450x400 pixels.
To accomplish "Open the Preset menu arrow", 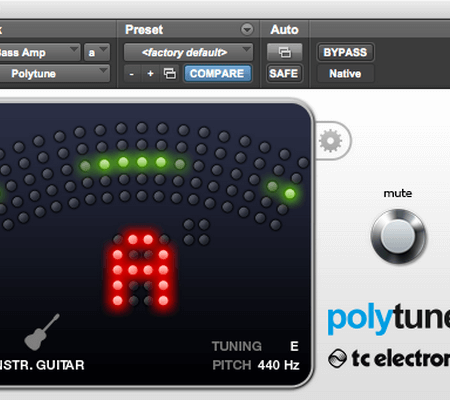I will (247, 30).
